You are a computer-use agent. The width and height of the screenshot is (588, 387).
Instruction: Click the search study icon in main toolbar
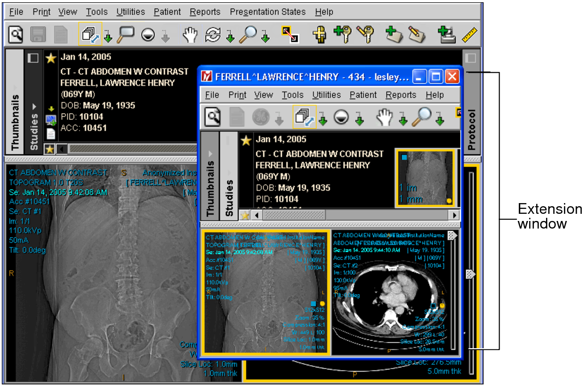point(16,34)
